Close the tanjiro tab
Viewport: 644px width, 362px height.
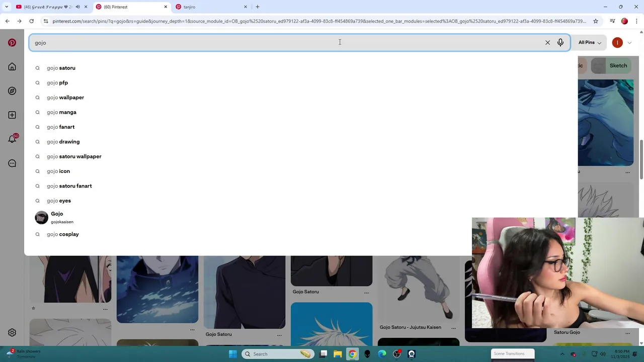(x=246, y=7)
